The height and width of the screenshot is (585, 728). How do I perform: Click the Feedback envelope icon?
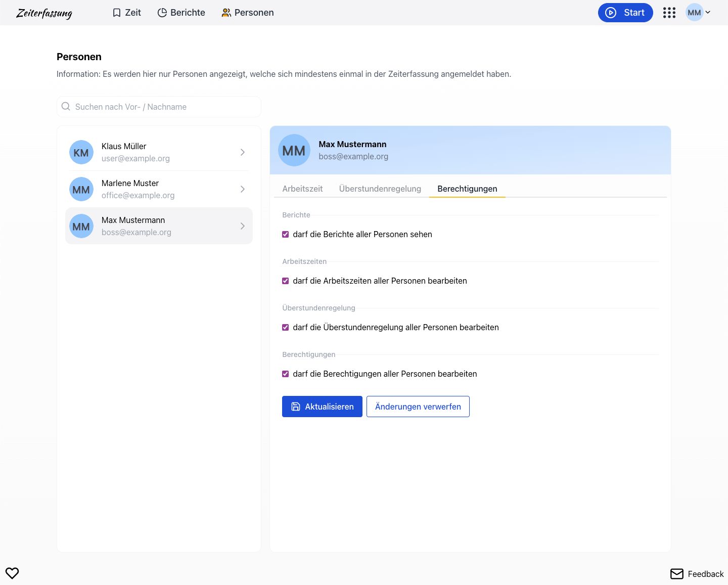pos(676,574)
